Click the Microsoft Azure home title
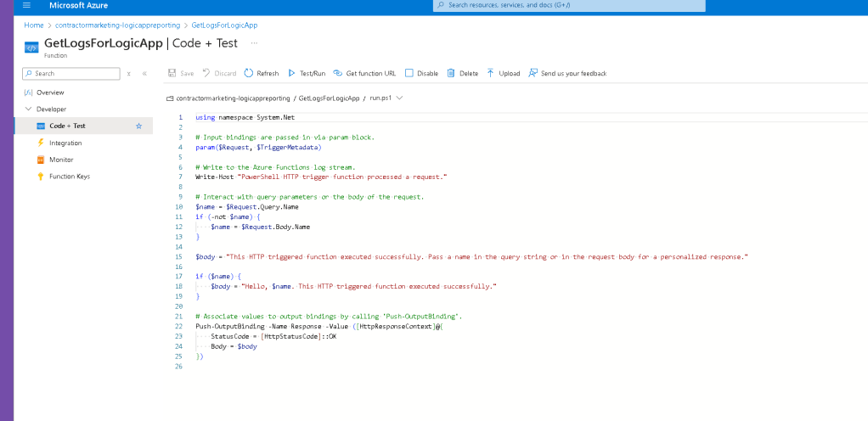This screenshot has width=868, height=421. coord(79,6)
